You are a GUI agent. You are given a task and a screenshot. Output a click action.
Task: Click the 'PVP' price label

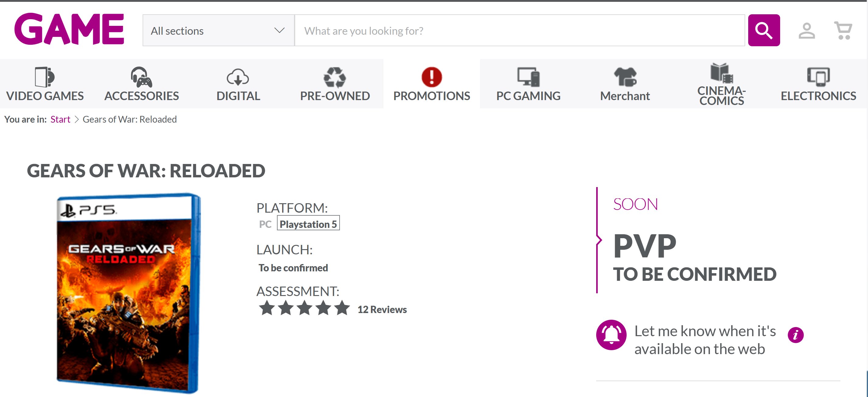pyautogui.click(x=645, y=246)
